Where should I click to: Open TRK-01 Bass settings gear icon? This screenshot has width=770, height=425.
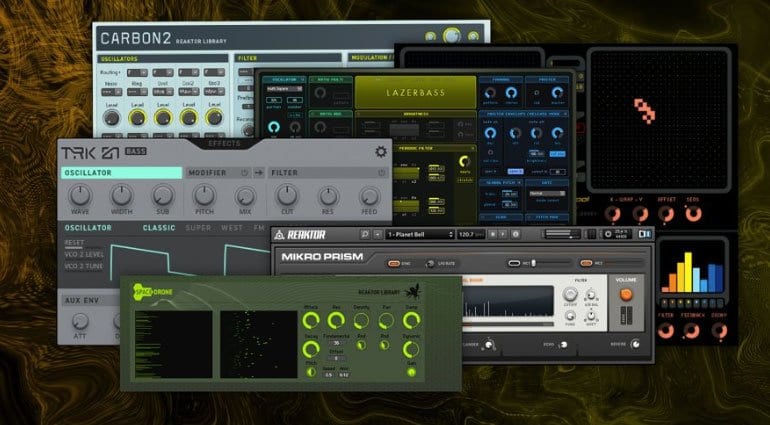(381, 151)
